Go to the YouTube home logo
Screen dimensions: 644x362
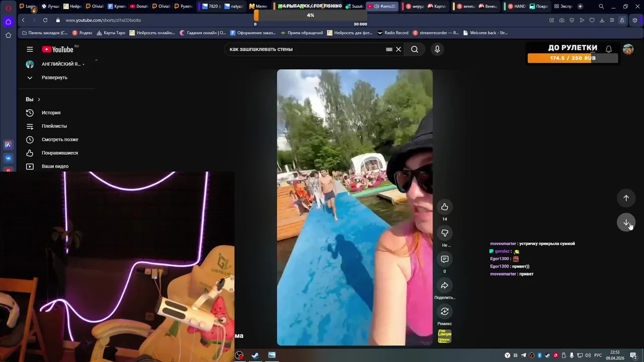click(58, 49)
